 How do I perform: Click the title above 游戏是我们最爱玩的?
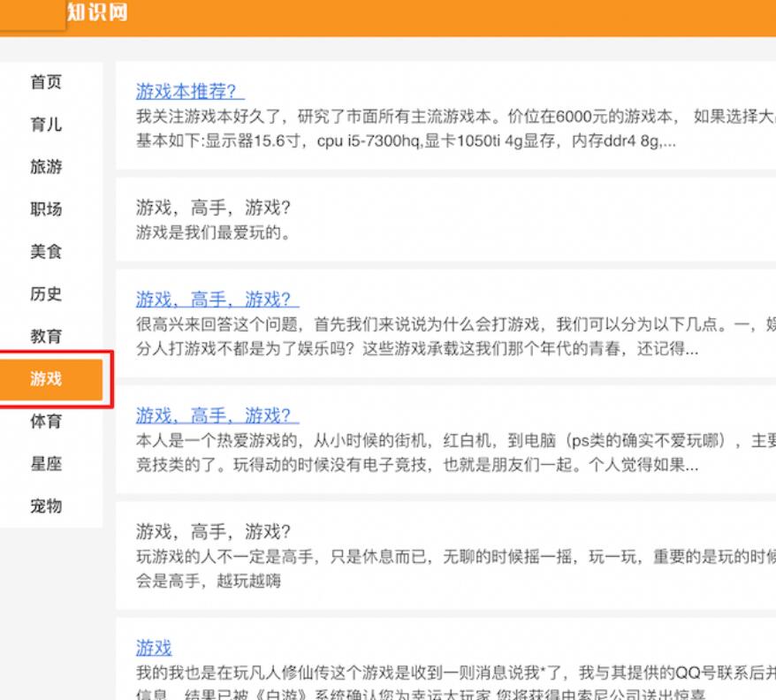point(213,208)
